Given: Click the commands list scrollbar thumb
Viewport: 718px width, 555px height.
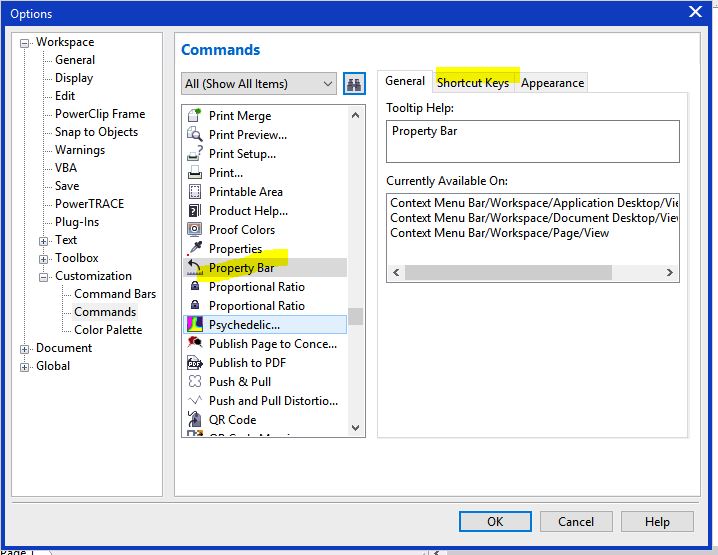Looking at the screenshot, I should 355,316.
